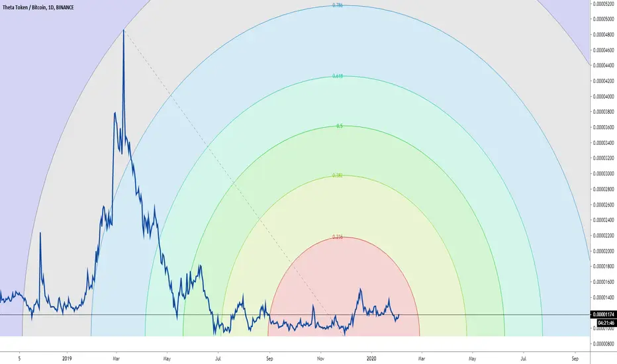Click the 0.00004800 price axis label
The width and height of the screenshot is (617, 364).
(604, 34)
